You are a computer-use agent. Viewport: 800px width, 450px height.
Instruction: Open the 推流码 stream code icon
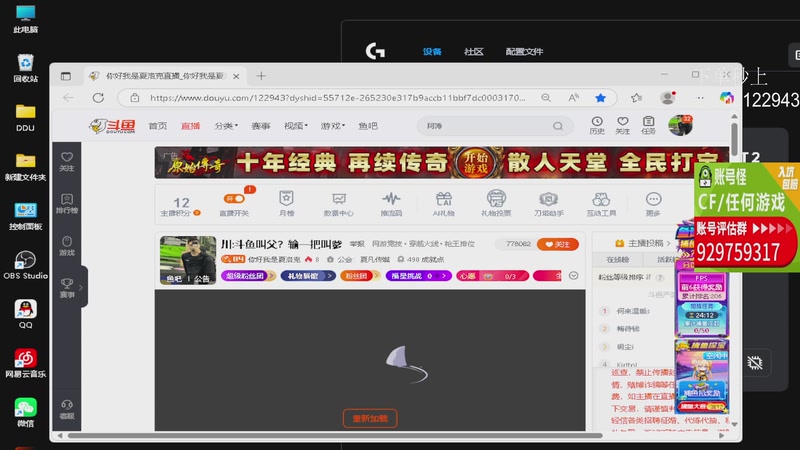pyautogui.click(x=391, y=203)
